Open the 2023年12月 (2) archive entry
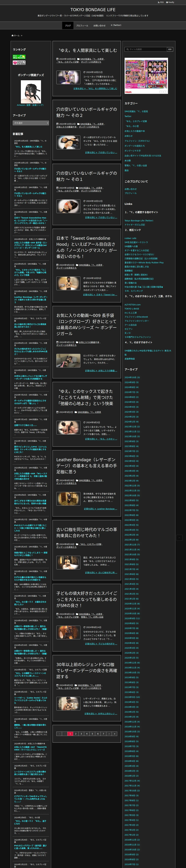The width and height of the screenshot is (186, 868). coord(132,427)
